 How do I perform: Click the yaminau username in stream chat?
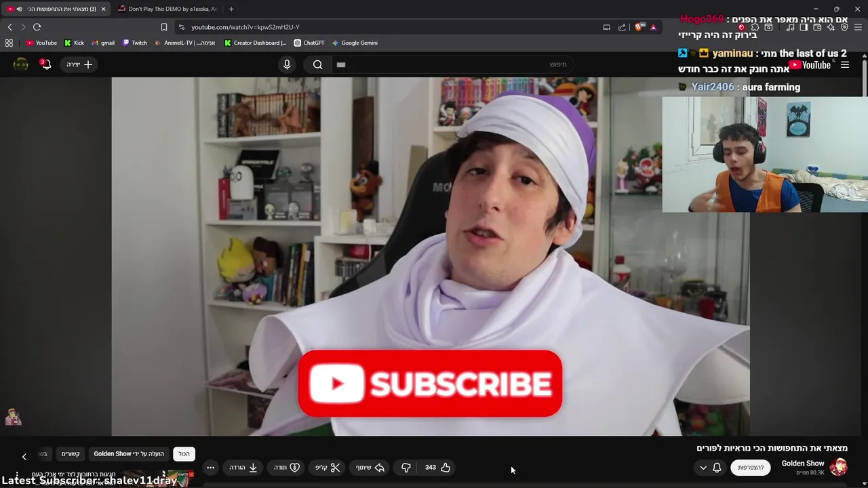point(732,53)
